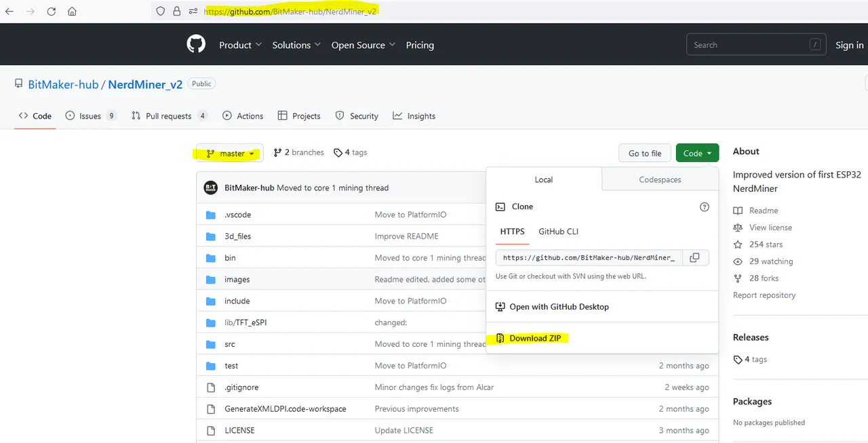
Task: Click the .gitignore file icon
Action: click(x=211, y=387)
